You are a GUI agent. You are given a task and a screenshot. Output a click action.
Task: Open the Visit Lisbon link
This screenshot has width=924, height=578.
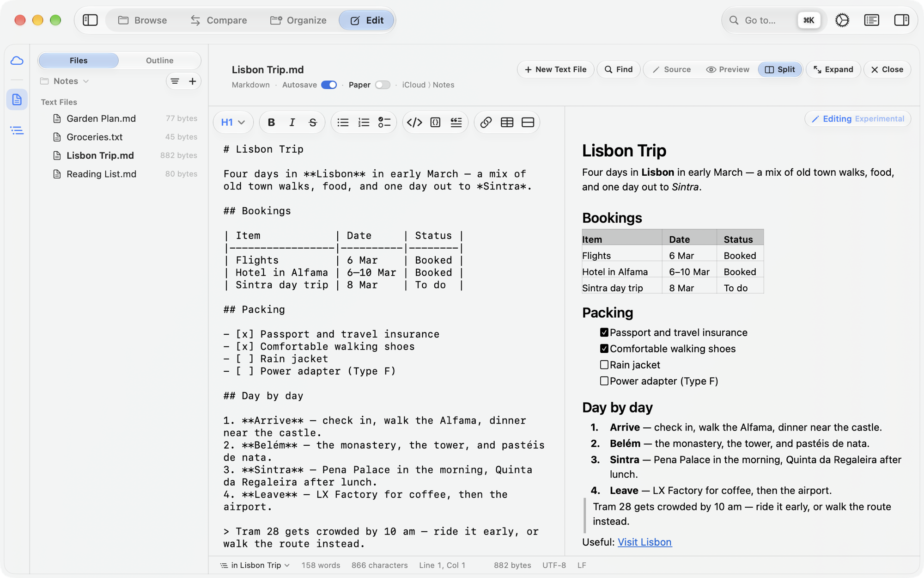(x=644, y=542)
